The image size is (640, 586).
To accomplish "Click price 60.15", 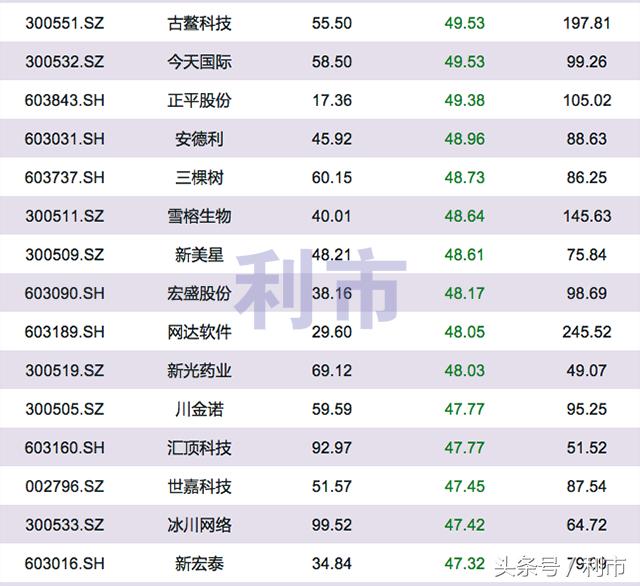I will coord(331,178).
